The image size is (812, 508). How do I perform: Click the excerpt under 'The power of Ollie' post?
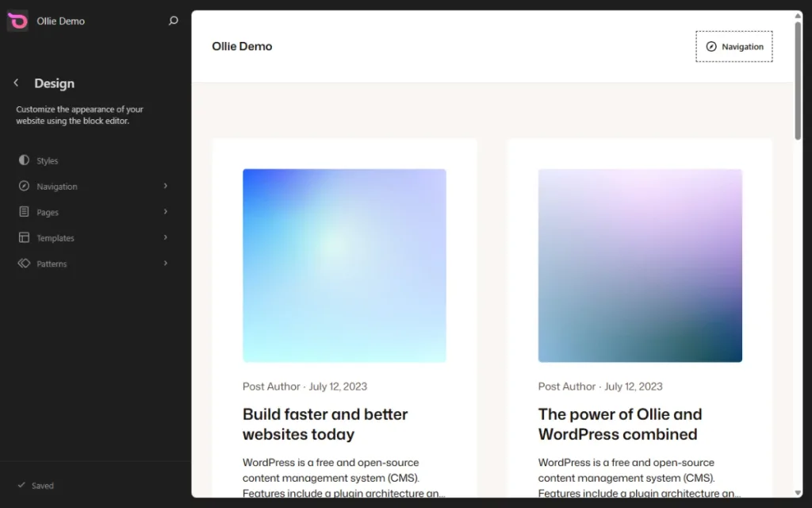point(640,477)
